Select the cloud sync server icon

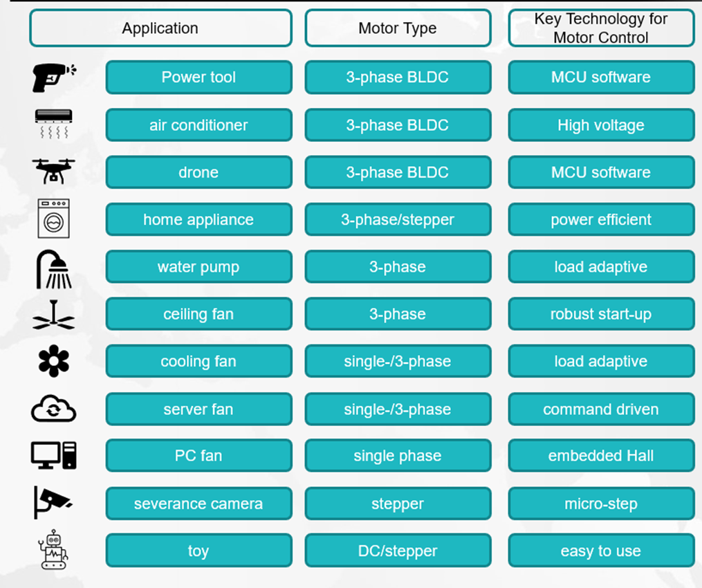pyautogui.click(x=53, y=410)
